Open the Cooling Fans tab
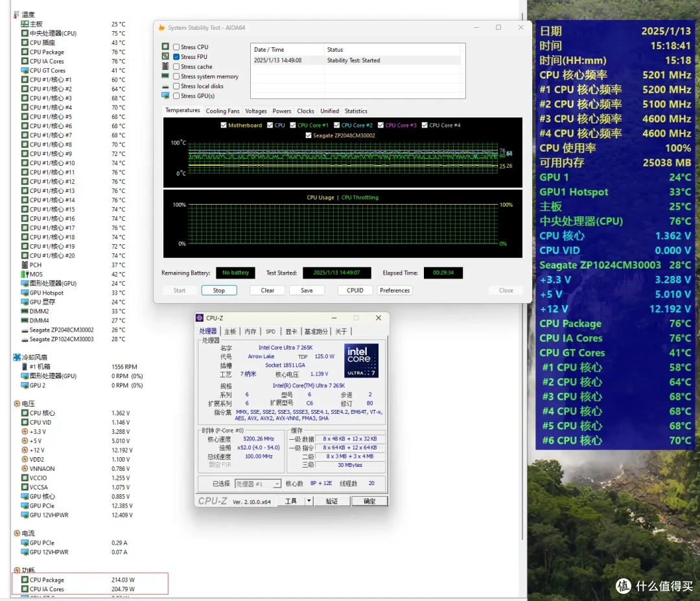The width and height of the screenshot is (700, 601). [222, 111]
